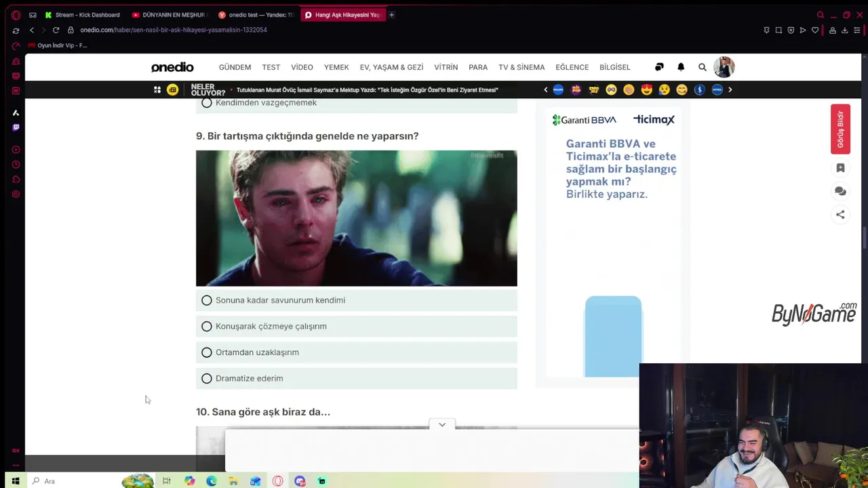Open TEST menu
This screenshot has width=868, height=488.
(x=271, y=67)
